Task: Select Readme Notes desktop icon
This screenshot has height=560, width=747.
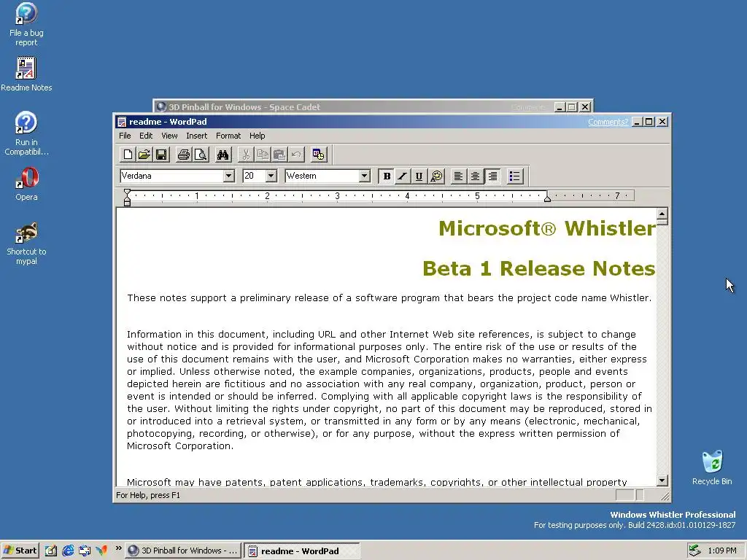Action: tap(26, 74)
